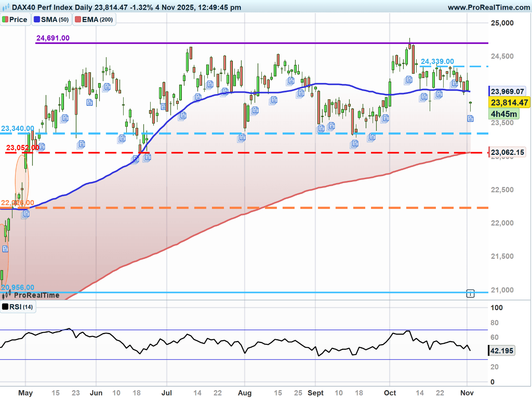
Task: Open the news icon next to the 23,052.00 label
Action: (x=42, y=146)
